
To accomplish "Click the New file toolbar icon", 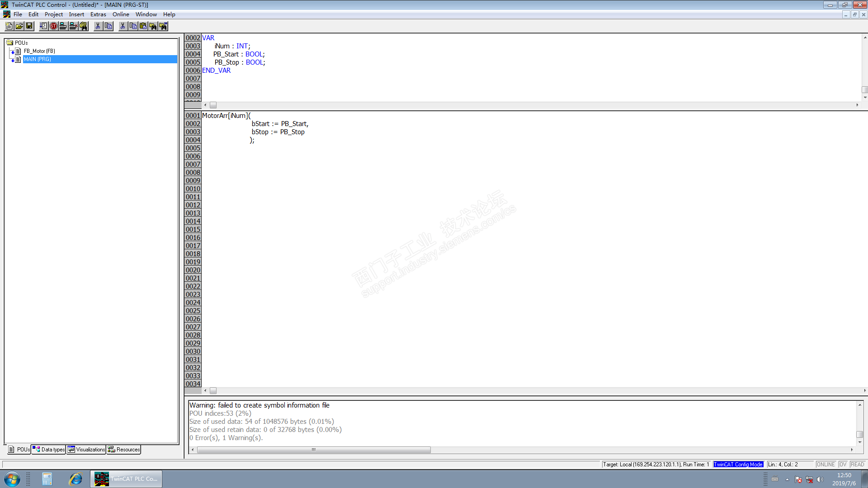I will point(9,26).
